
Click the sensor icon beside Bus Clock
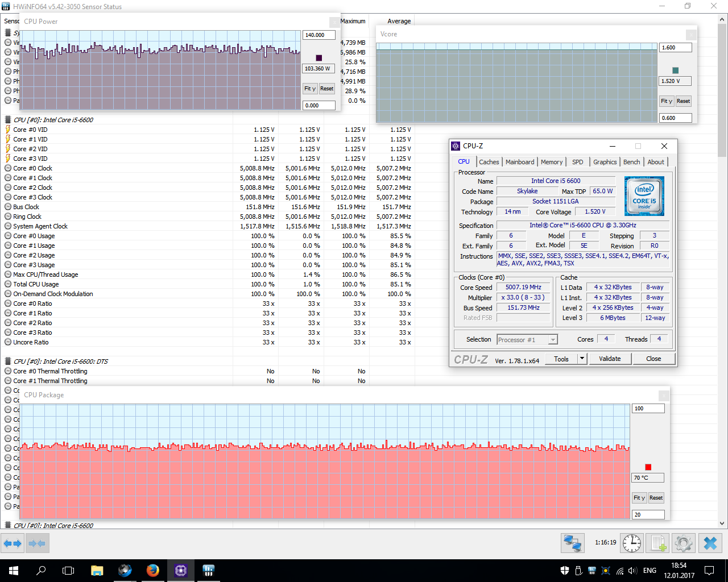coord(8,207)
